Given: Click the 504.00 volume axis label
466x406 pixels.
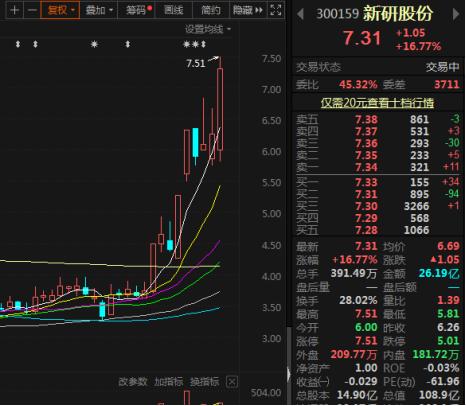Looking at the screenshot, I should [x=266, y=393].
